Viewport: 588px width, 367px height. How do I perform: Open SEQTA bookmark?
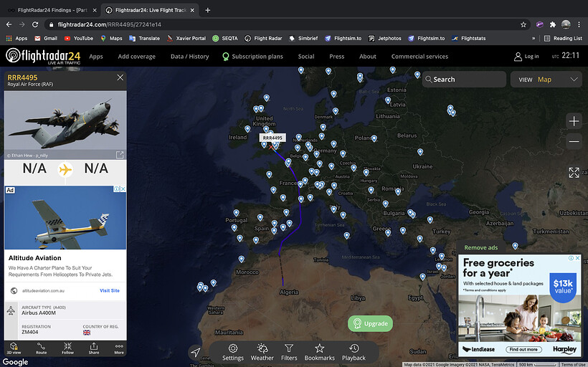[225, 38]
